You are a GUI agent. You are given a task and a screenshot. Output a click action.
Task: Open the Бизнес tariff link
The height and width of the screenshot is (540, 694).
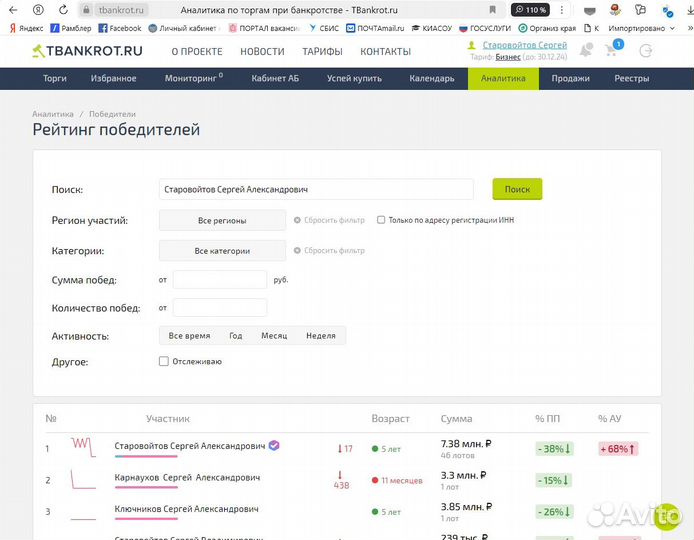(508, 57)
